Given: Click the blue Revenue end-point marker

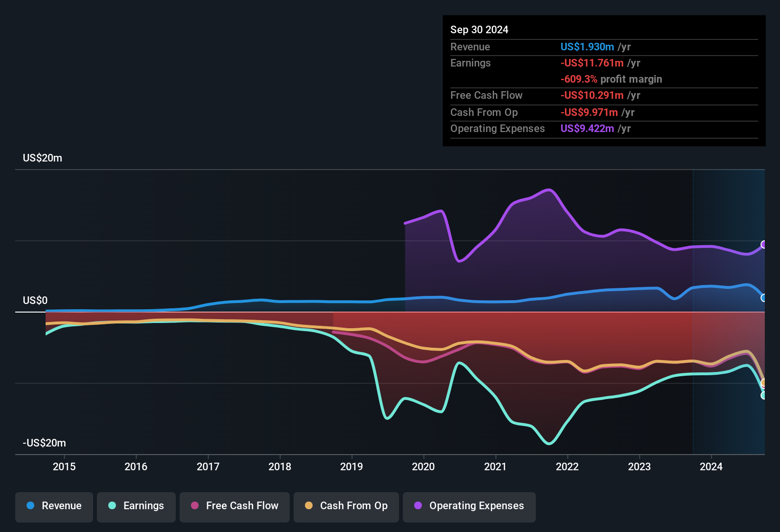Looking at the screenshot, I should pyautogui.click(x=764, y=298).
